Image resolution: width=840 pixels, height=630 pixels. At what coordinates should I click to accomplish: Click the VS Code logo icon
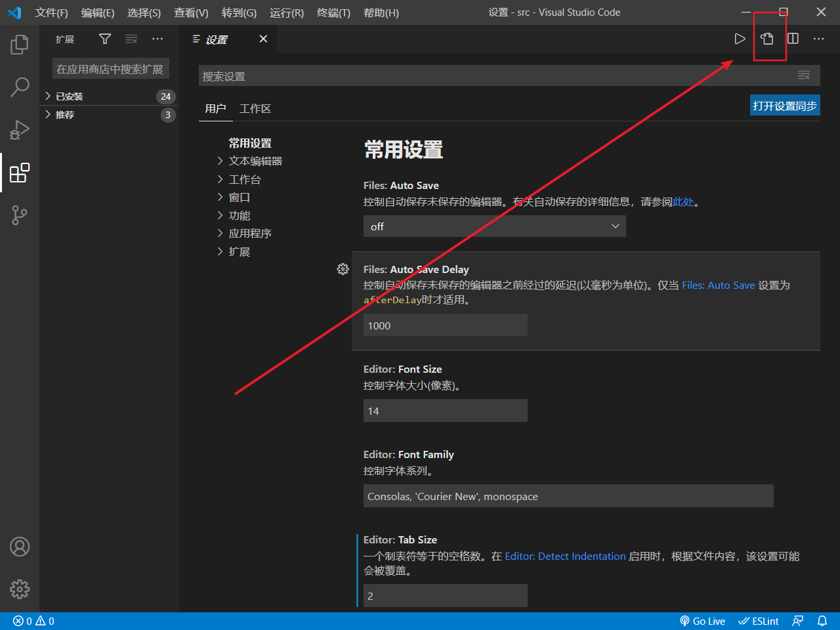(14, 12)
